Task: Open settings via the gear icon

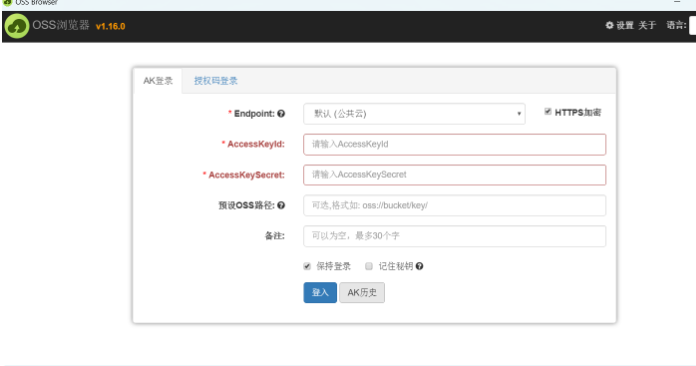Action: pos(620,25)
